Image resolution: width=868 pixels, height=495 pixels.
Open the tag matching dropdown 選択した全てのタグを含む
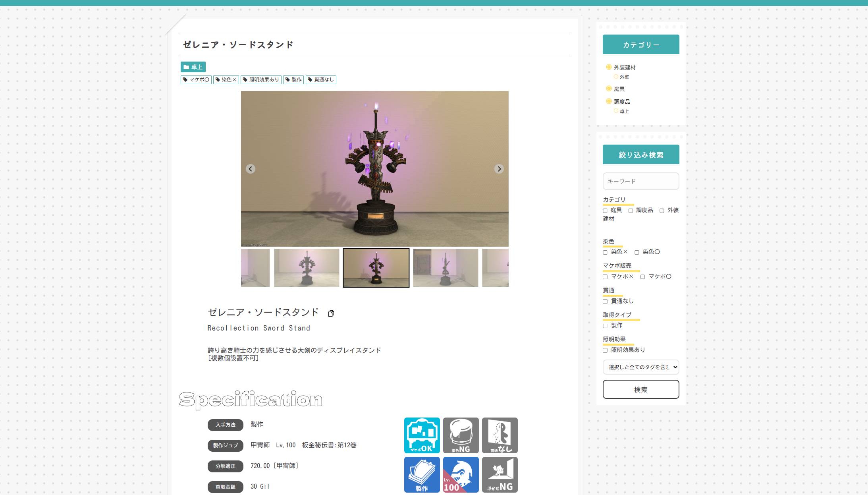(640, 367)
